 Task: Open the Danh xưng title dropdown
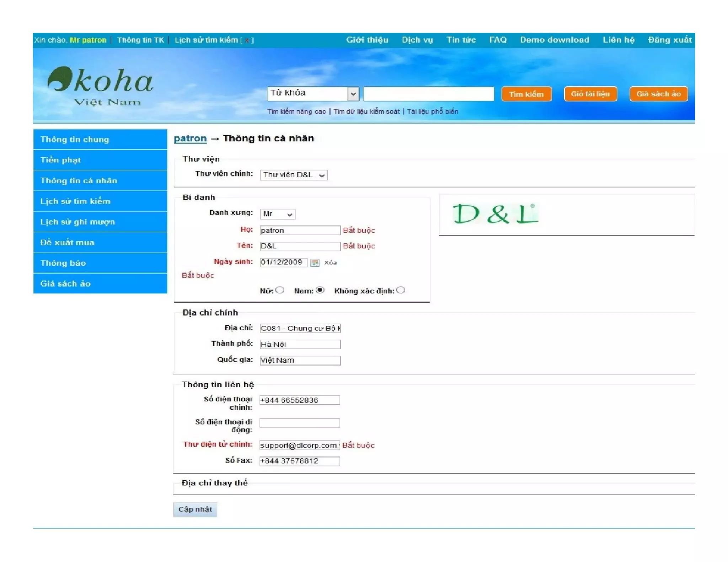277,214
